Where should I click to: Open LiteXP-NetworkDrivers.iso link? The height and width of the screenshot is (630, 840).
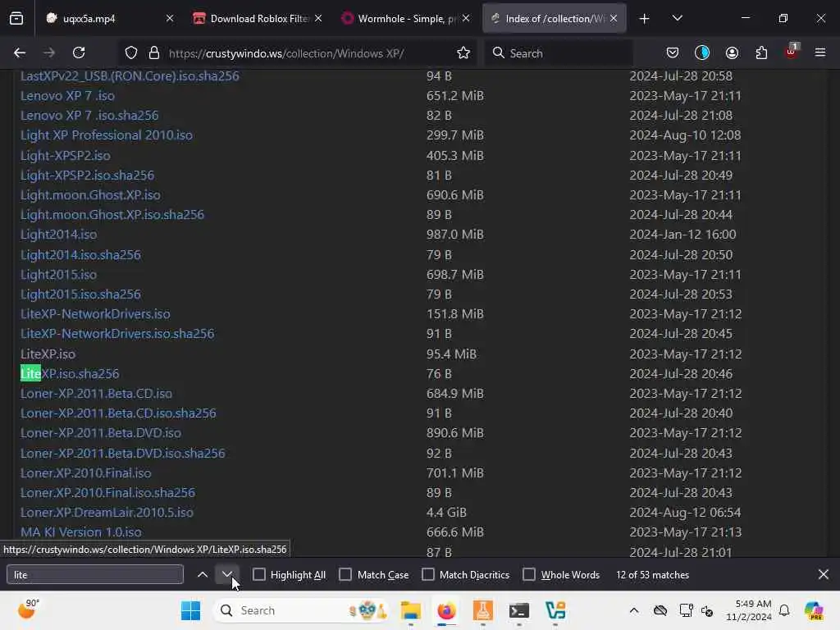95,313
